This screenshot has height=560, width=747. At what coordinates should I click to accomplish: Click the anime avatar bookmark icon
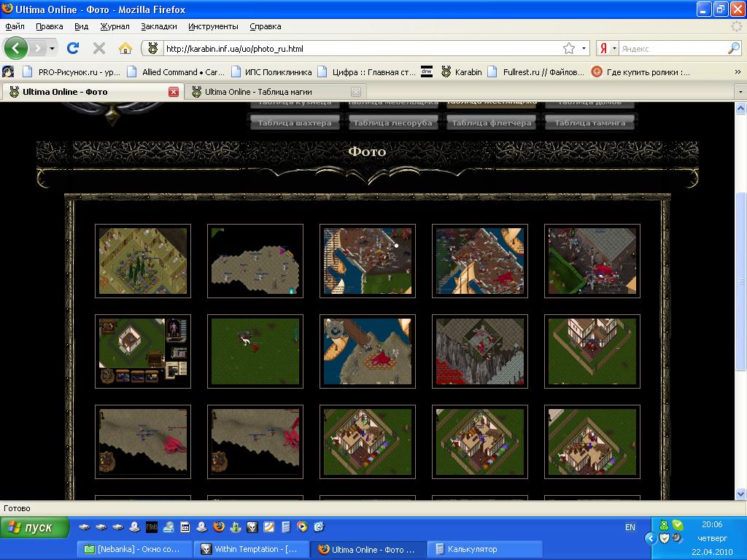click(8, 72)
